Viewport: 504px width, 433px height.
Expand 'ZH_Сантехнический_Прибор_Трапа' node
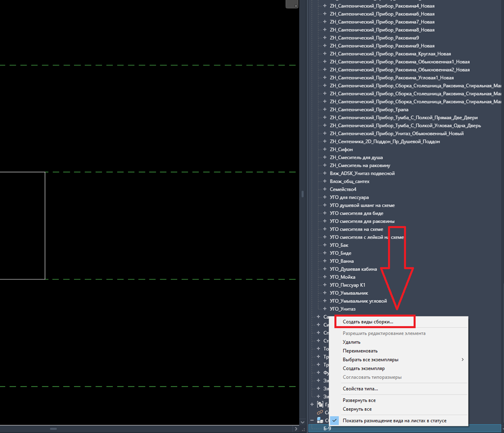tap(325, 109)
